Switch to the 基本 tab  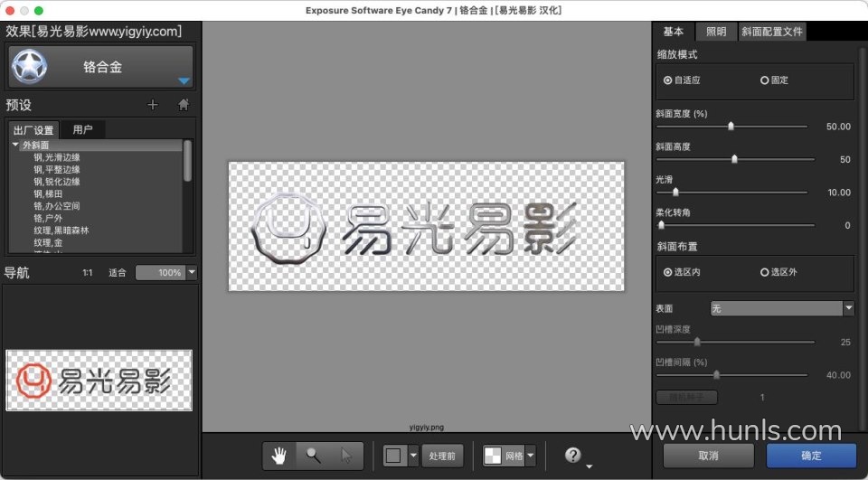coord(674,32)
